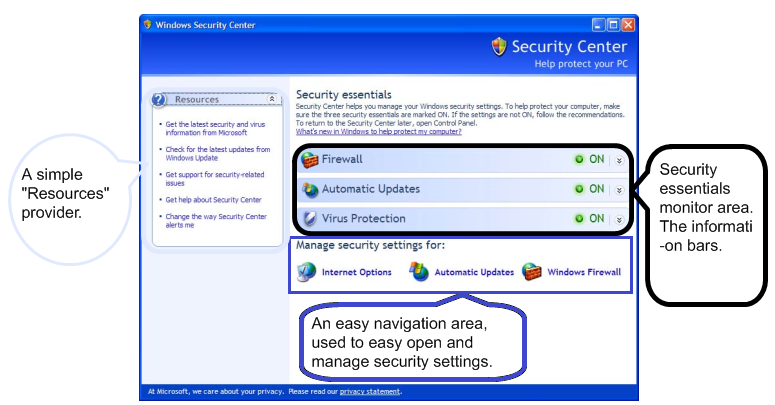
Task: Click the Automatic Updates globe icon
Action: coord(310,189)
